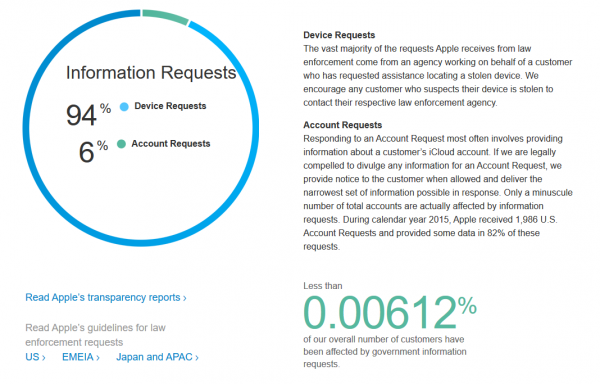Click the "Less than" caption text
Viewport: 600px width, 384px height.
(323, 286)
